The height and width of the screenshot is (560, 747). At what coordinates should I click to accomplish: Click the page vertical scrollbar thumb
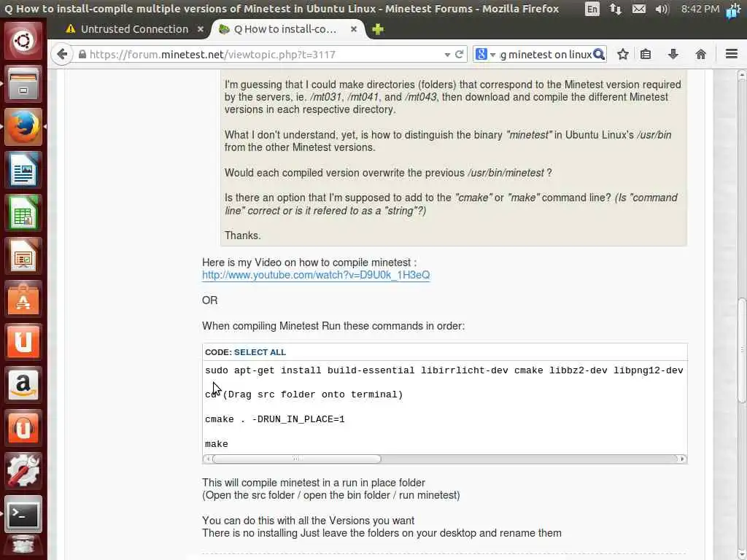point(742,351)
